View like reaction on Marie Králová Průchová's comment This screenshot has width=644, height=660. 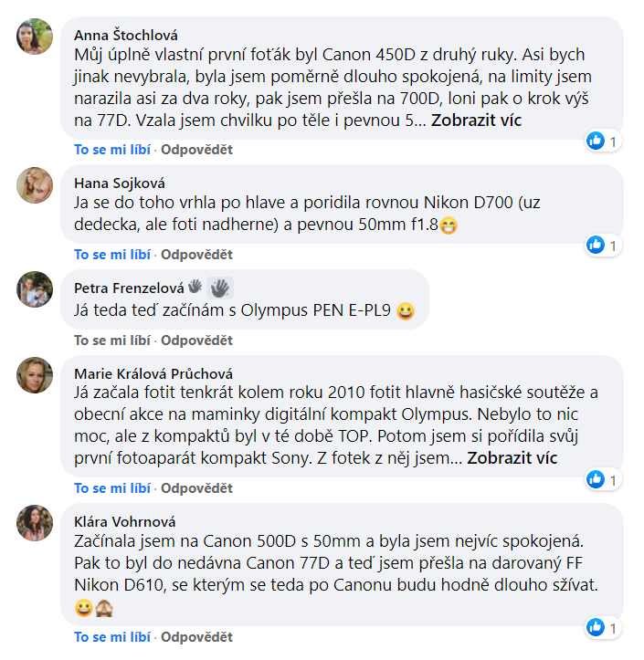(x=603, y=479)
